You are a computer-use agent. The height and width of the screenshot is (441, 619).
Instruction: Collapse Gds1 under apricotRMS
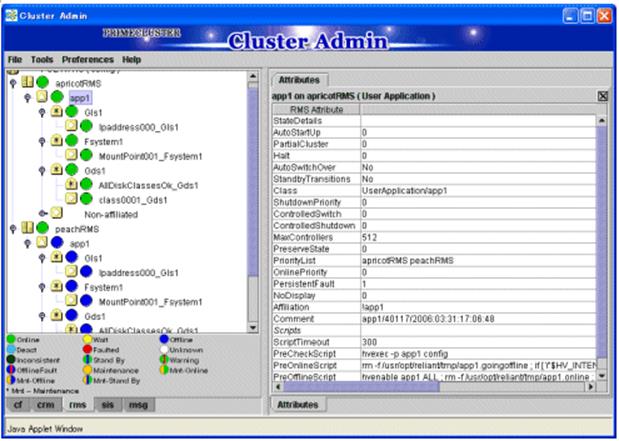[x=42, y=171]
